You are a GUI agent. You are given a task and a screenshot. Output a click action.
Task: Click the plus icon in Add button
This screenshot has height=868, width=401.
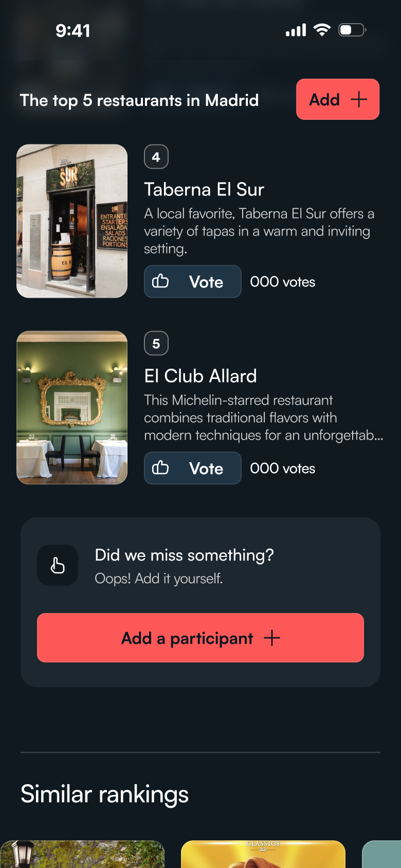click(x=359, y=99)
